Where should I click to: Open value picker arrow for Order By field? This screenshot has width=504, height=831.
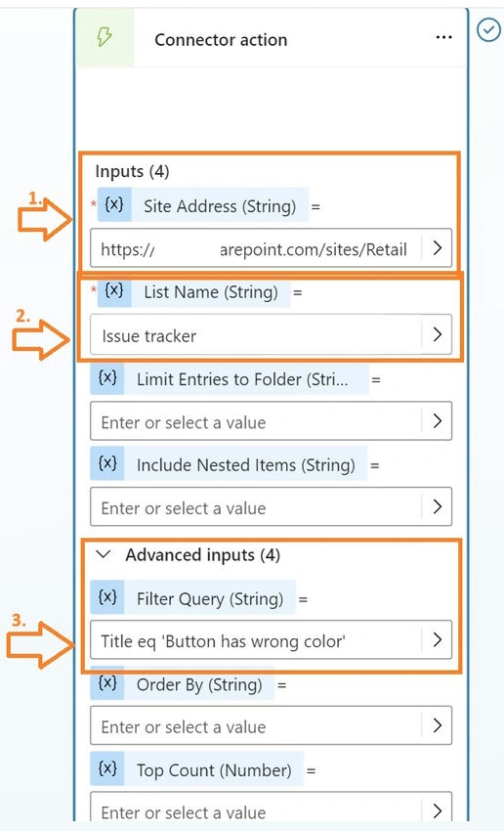coord(437,725)
